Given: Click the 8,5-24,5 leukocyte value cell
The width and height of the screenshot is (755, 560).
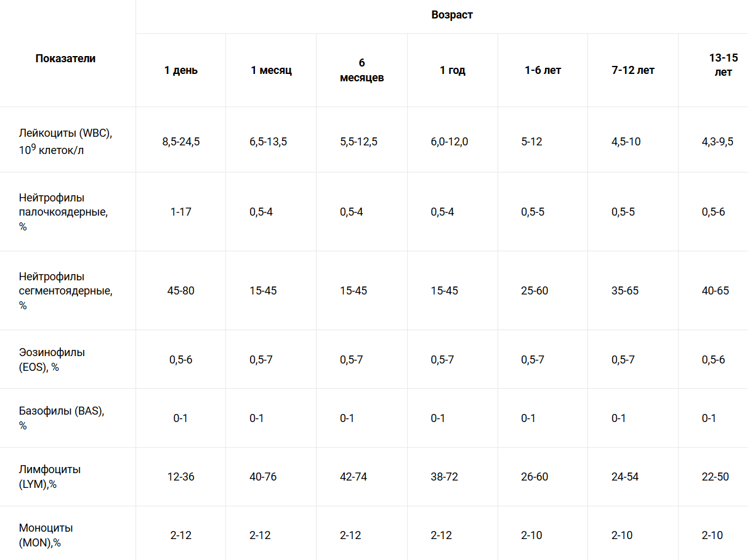Looking at the screenshot, I should [x=181, y=142].
